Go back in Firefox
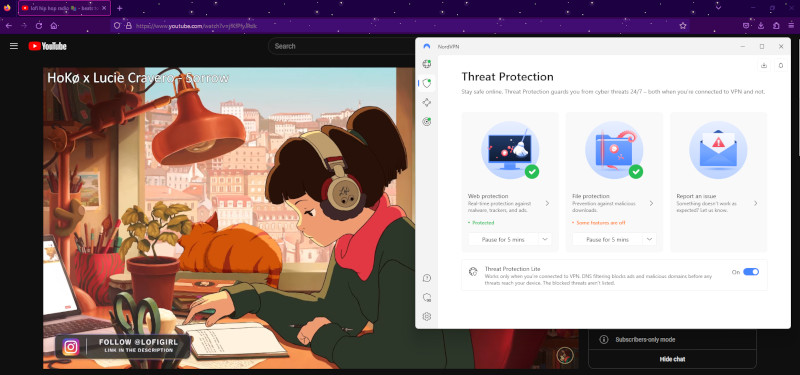 pos(9,26)
